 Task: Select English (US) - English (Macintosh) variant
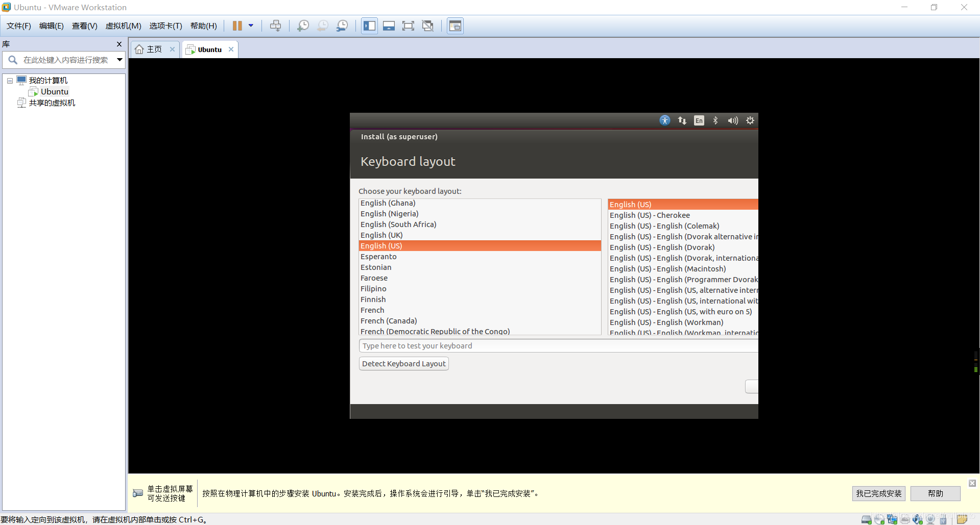point(683,269)
